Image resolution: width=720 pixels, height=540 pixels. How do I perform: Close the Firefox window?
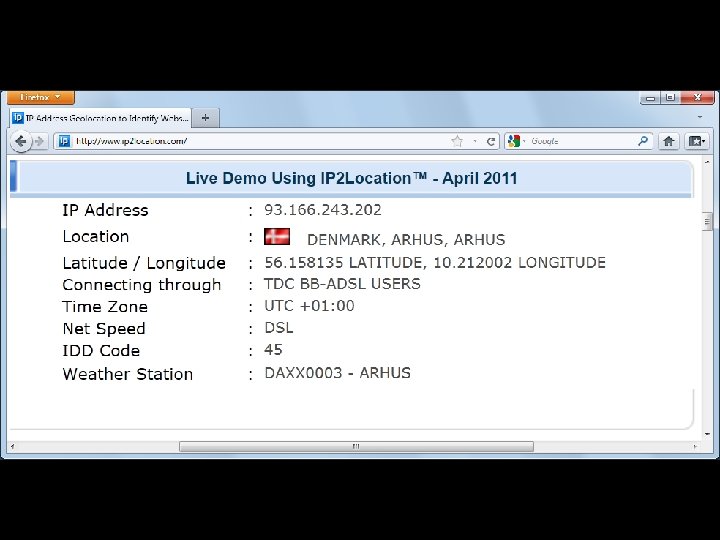[x=698, y=98]
